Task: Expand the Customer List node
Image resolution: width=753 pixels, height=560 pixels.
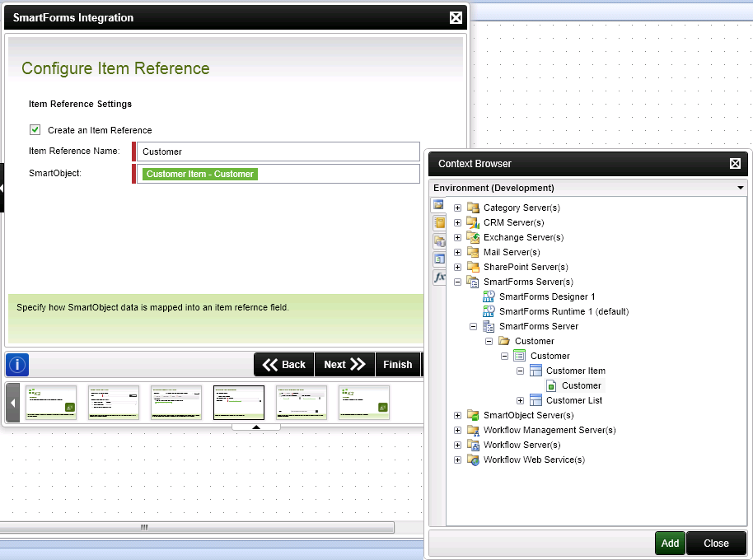Action: click(x=520, y=401)
